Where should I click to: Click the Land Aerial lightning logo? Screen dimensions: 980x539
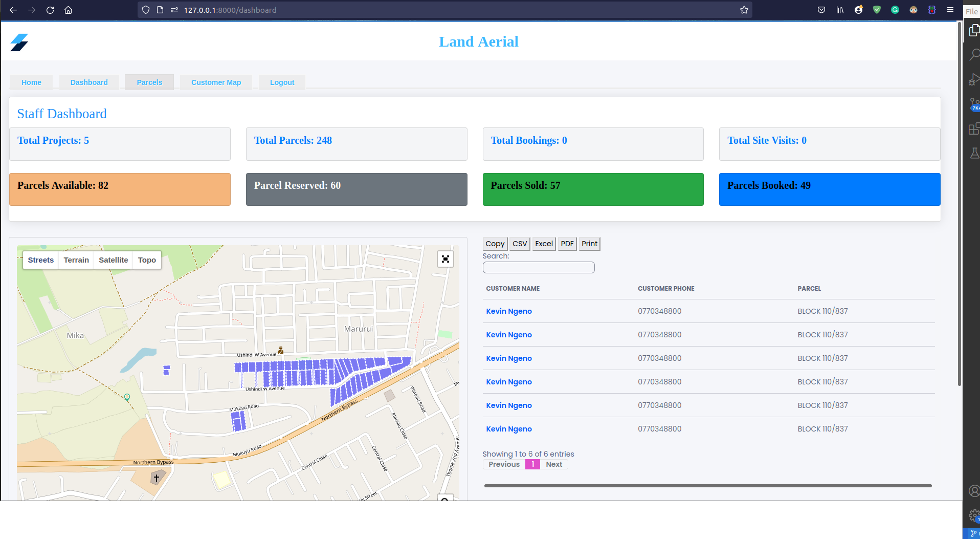pos(19,42)
